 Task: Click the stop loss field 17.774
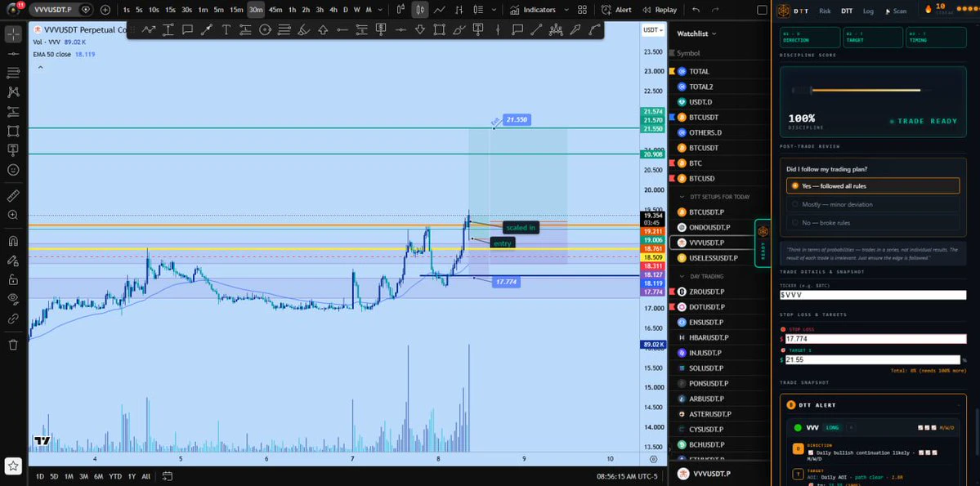pos(875,339)
